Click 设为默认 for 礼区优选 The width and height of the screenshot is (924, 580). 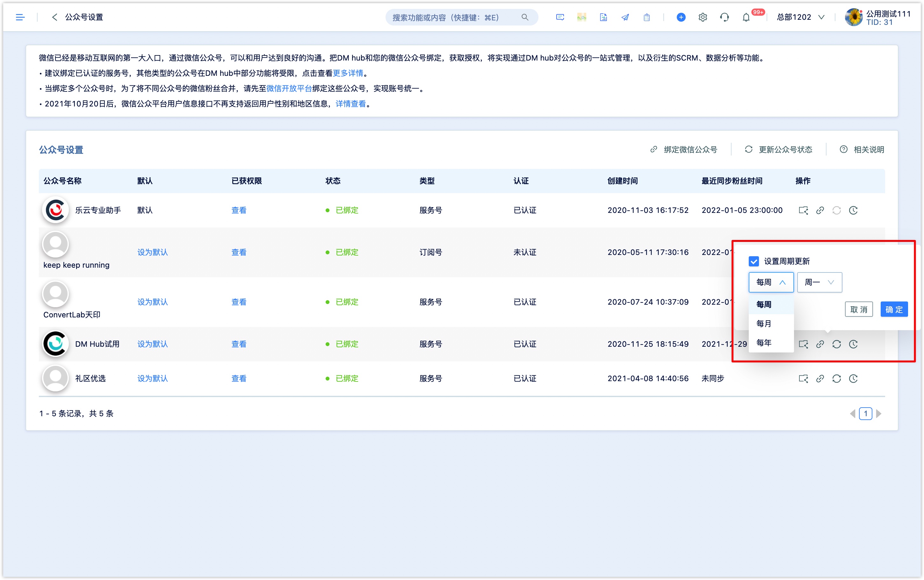point(153,379)
